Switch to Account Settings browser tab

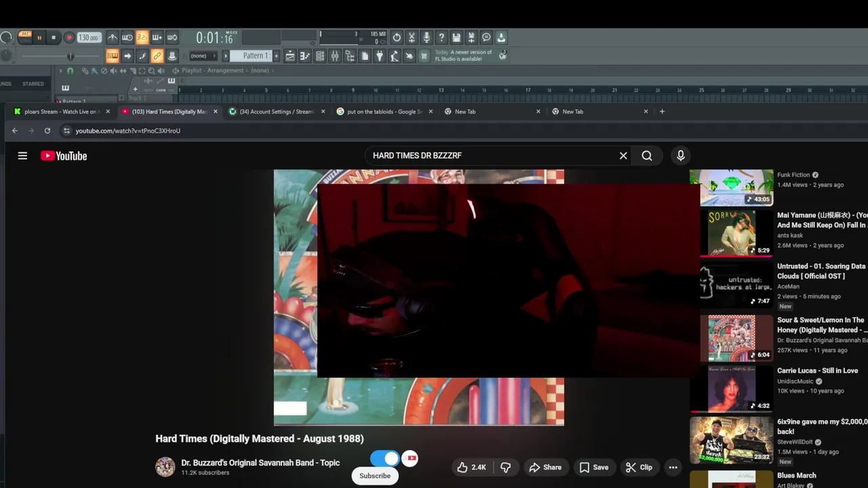(x=277, y=111)
